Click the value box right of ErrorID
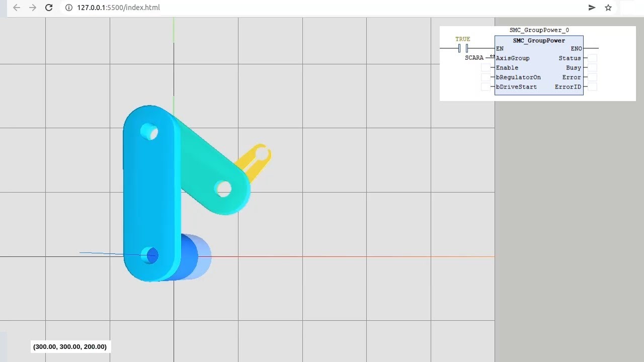Viewport: 644px width, 362px height. [593, 87]
